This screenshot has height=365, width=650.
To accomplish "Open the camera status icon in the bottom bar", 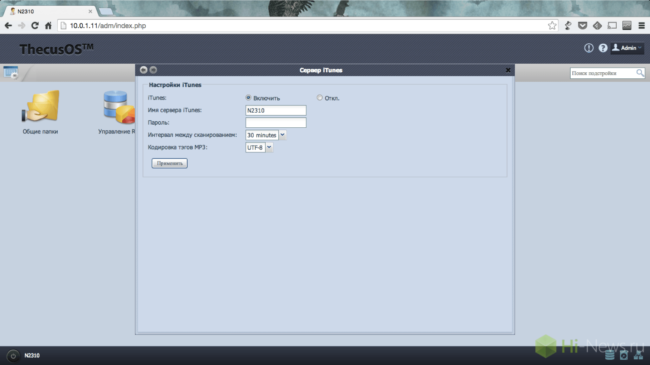I will [x=624, y=355].
